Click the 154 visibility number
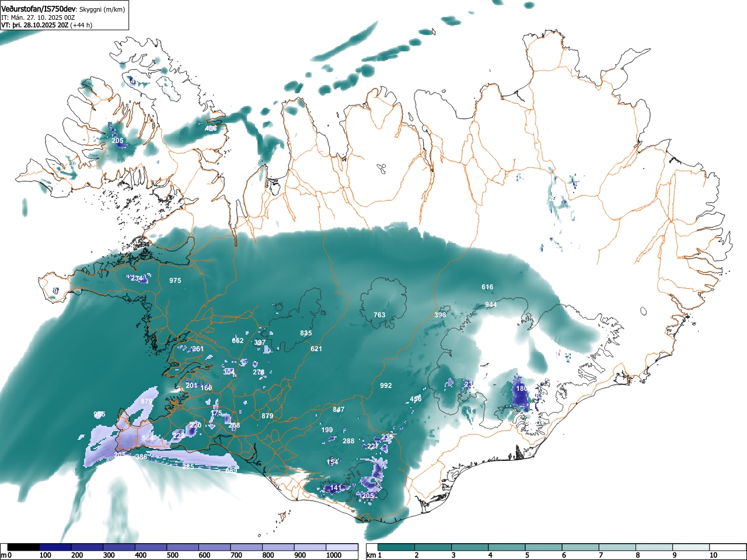This screenshot has width=747, height=560. pos(332,462)
